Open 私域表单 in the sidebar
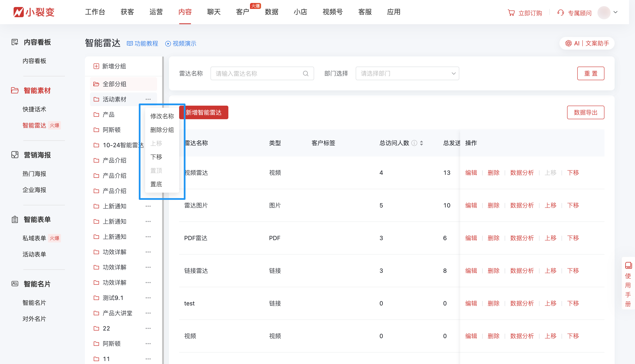The image size is (635, 364). pyautogui.click(x=34, y=238)
